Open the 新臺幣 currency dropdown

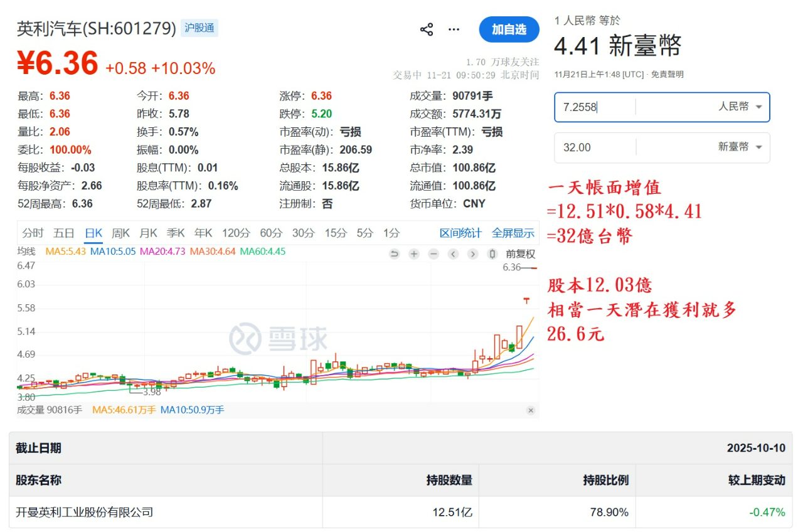739,147
